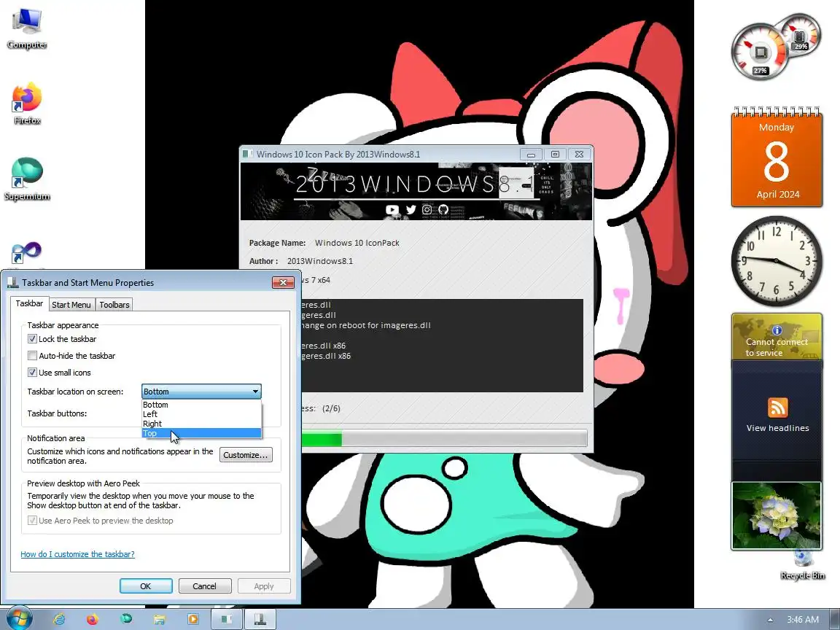Click the calendar gadget showing Monday 8

tap(777, 157)
